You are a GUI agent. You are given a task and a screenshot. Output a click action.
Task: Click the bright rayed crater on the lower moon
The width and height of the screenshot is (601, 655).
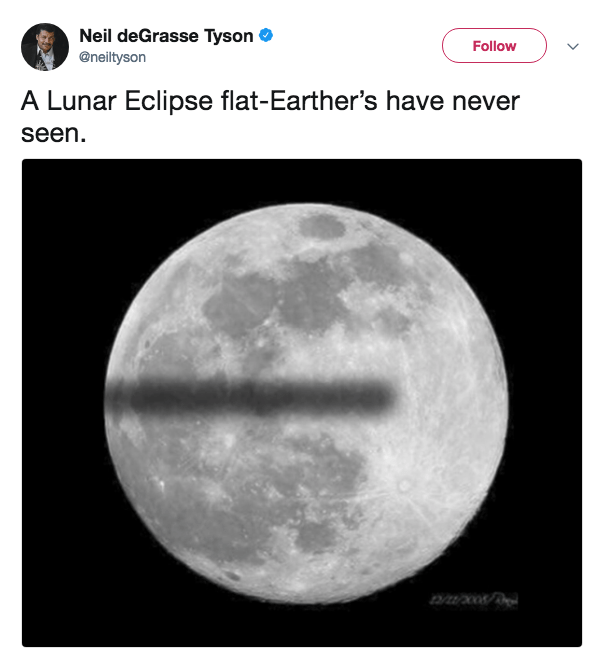pos(403,487)
